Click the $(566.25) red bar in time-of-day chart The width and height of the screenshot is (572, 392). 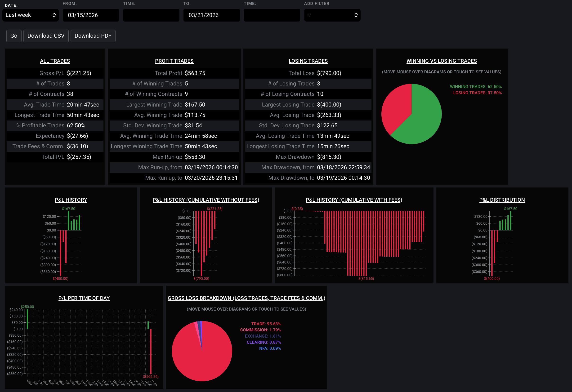pos(151,352)
